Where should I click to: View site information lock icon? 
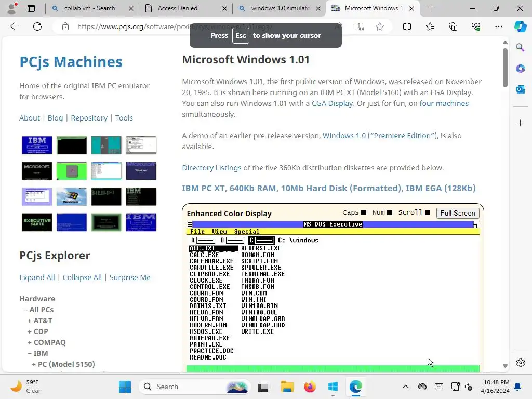coord(65,26)
